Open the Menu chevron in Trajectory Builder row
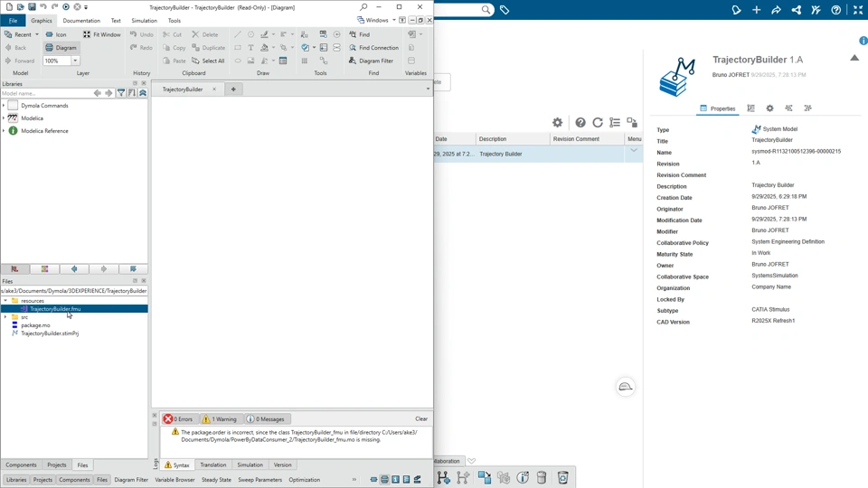Screen dimensions: 868x488 (x=633, y=151)
